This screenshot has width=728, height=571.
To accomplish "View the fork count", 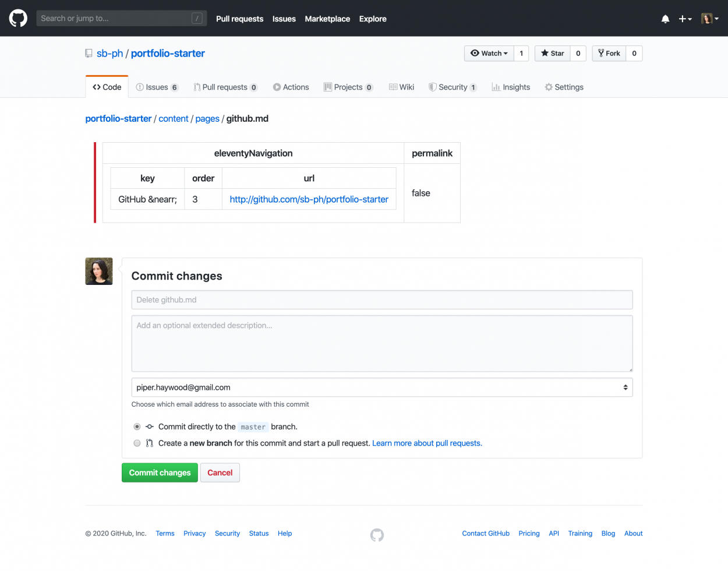I will coord(634,53).
